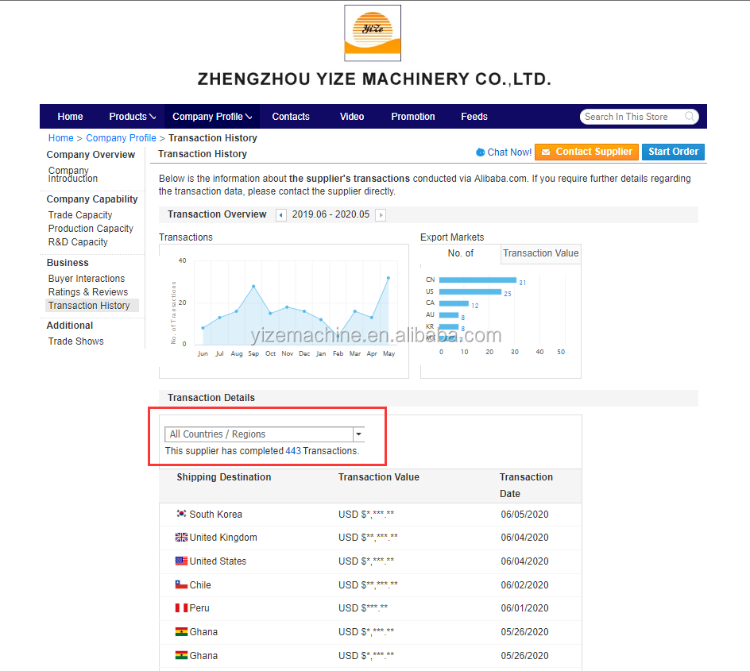This screenshot has height=671, width=750.
Task: Open the Contacts menu item
Action: click(291, 117)
